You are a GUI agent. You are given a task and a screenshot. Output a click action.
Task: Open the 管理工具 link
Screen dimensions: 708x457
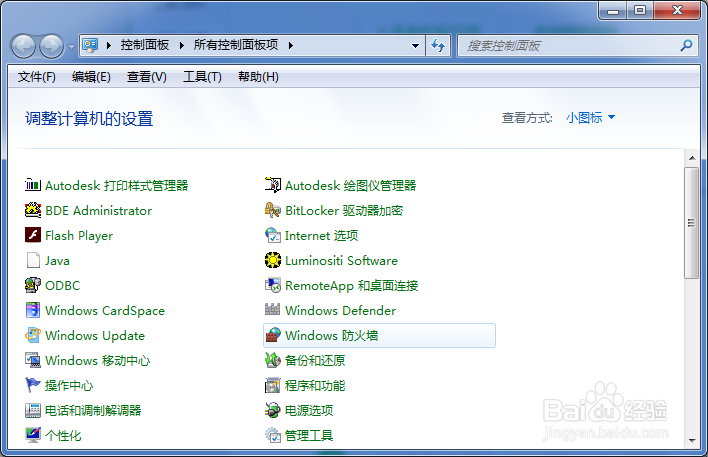click(x=309, y=435)
